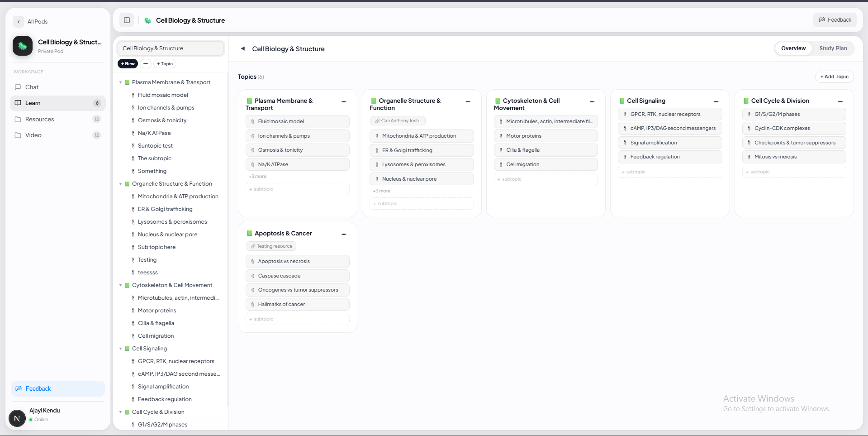Collapse the Cell Signaling topic card
Screen dimensions: 868x436
tap(716, 102)
